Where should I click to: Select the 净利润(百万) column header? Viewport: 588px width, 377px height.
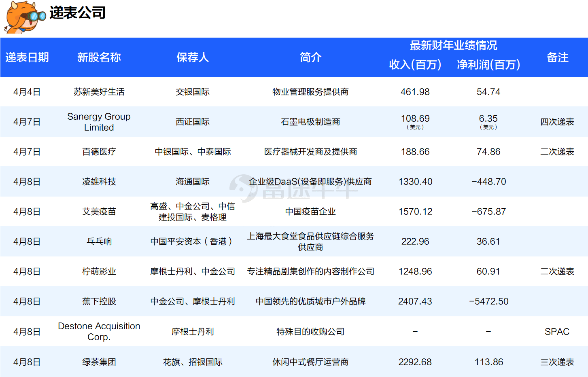click(x=488, y=65)
